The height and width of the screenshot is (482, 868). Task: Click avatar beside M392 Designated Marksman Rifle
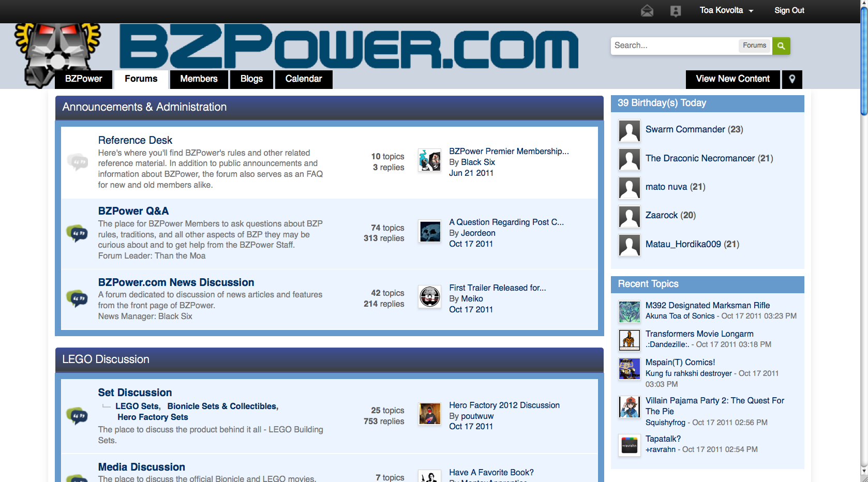pyautogui.click(x=630, y=312)
